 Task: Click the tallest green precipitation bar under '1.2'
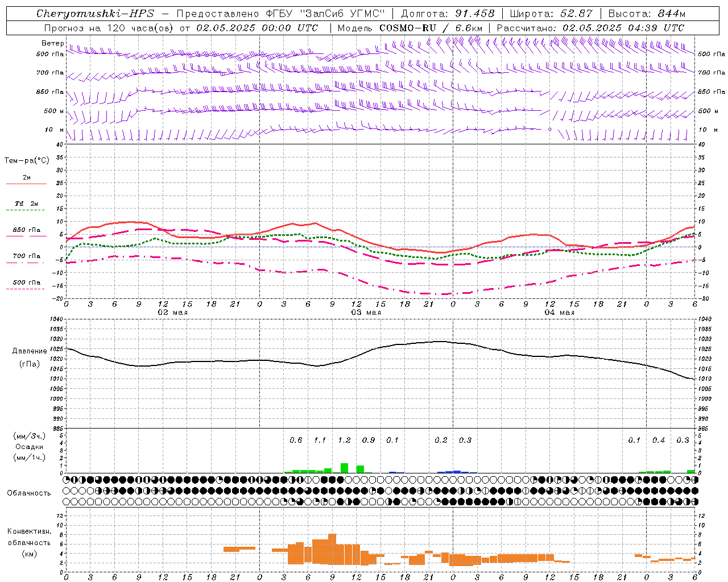[344, 468]
